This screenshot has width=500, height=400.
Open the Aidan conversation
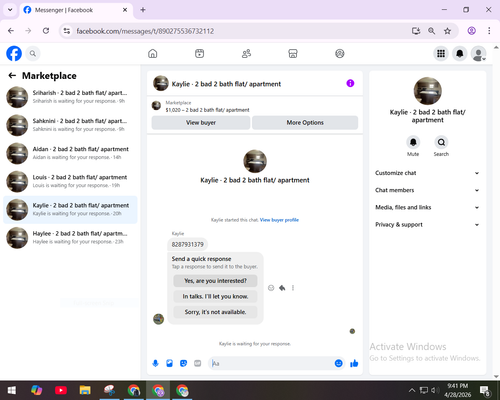[70, 153]
